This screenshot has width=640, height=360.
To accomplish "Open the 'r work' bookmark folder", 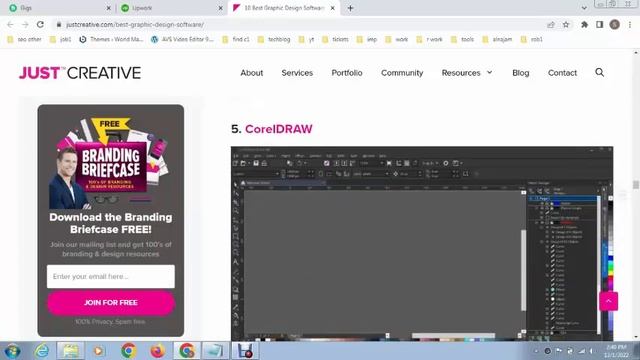I will pos(429,39).
